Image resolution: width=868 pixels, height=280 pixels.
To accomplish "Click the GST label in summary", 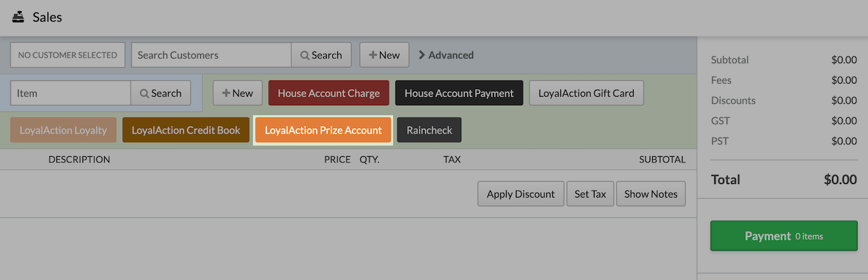I will tap(720, 121).
